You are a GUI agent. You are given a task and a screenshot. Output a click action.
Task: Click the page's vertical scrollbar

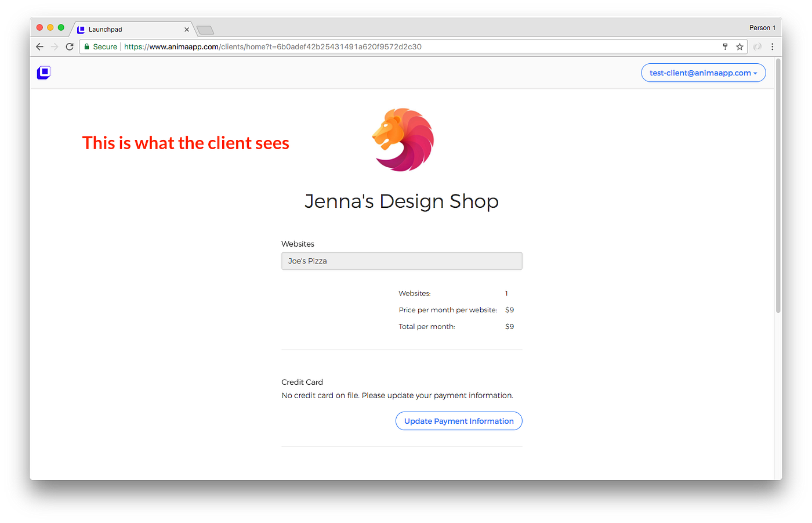pos(778,186)
